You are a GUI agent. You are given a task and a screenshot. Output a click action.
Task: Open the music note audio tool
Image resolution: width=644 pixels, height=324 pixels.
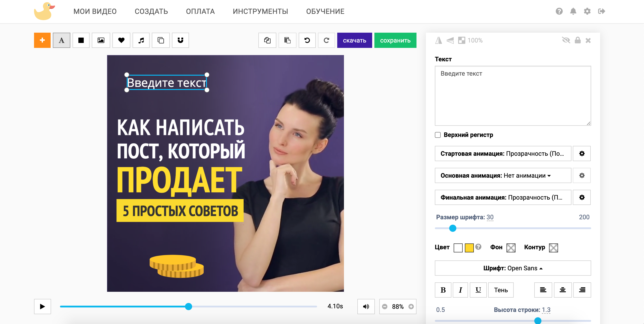pos(141,40)
